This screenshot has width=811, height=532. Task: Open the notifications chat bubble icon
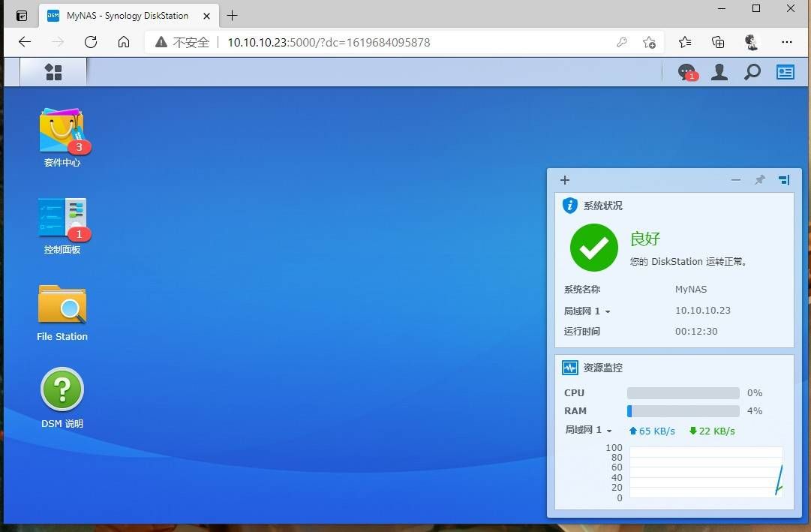coord(687,72)
